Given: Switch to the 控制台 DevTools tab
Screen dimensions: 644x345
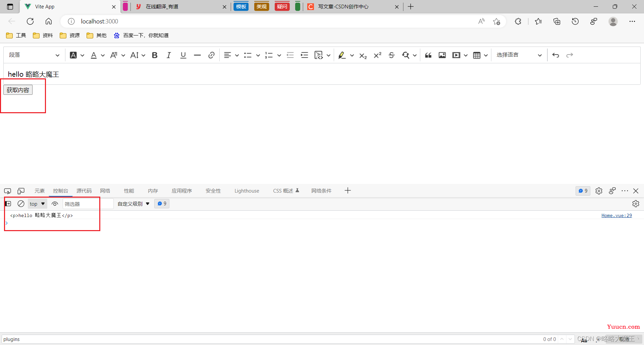Looking at the screenshot, I should tap(60, 191).
